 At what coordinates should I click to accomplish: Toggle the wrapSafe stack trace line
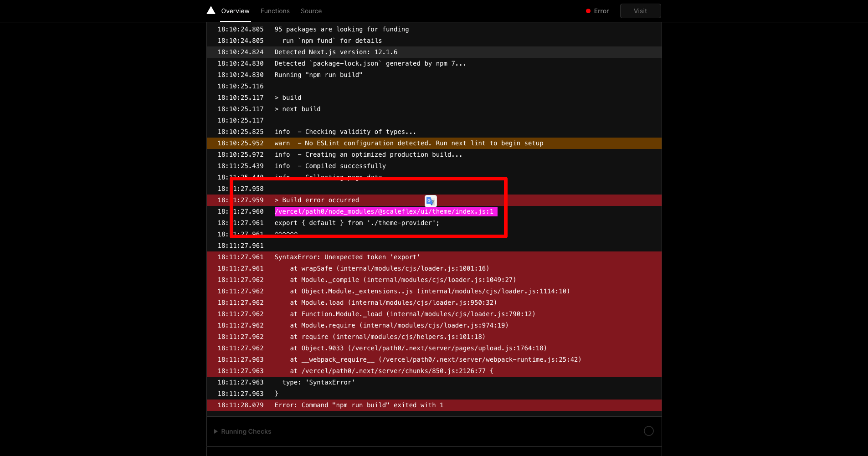[389, 268]
